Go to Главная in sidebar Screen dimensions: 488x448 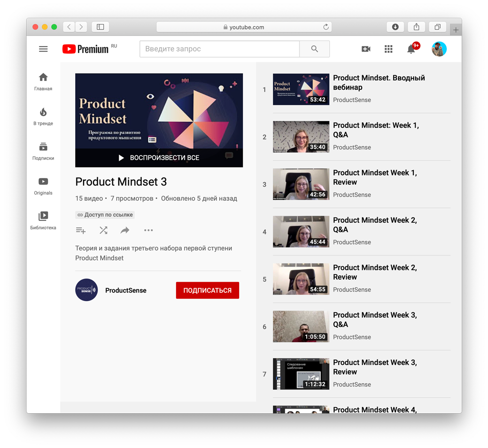coord(43,82)
